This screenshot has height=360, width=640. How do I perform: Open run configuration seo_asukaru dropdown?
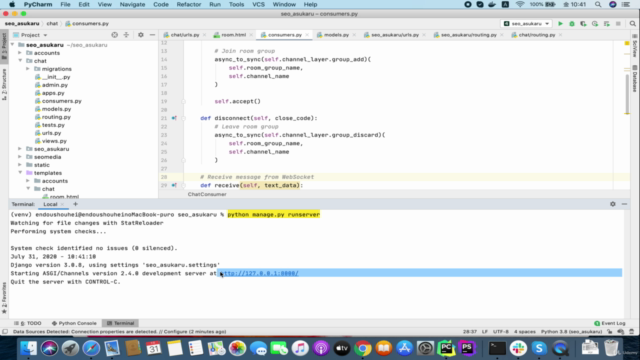pos(527,24)
